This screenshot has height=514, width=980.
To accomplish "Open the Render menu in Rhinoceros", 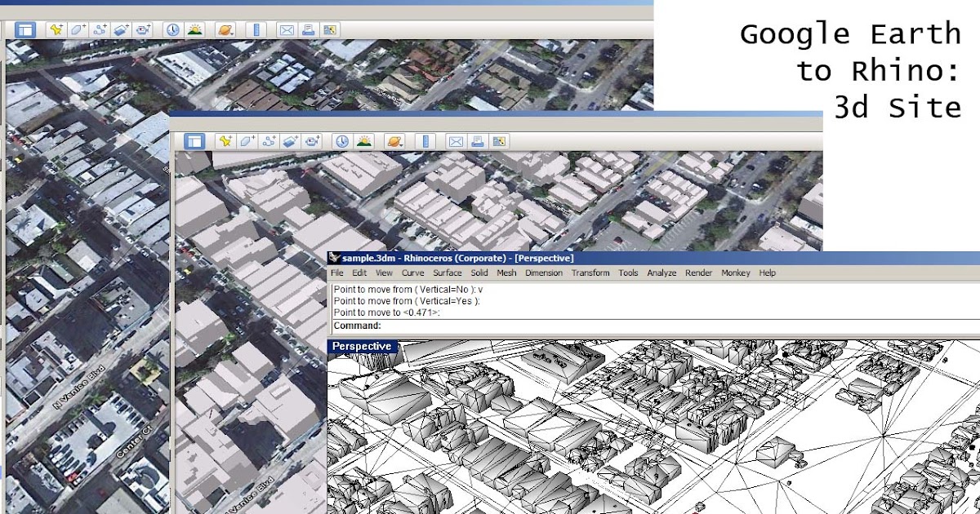I will coord(698,273).
